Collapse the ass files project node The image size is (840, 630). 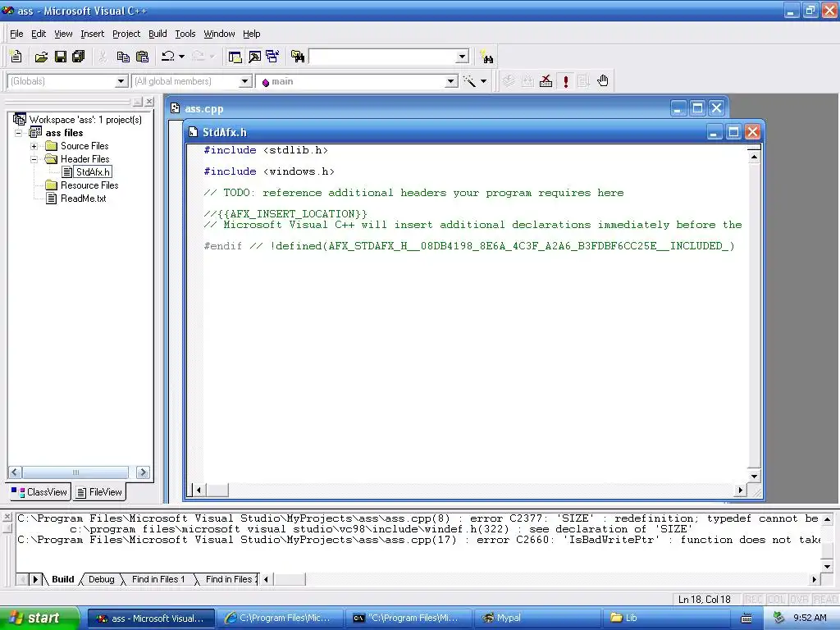pyautogui.click(x=18, y=133)
